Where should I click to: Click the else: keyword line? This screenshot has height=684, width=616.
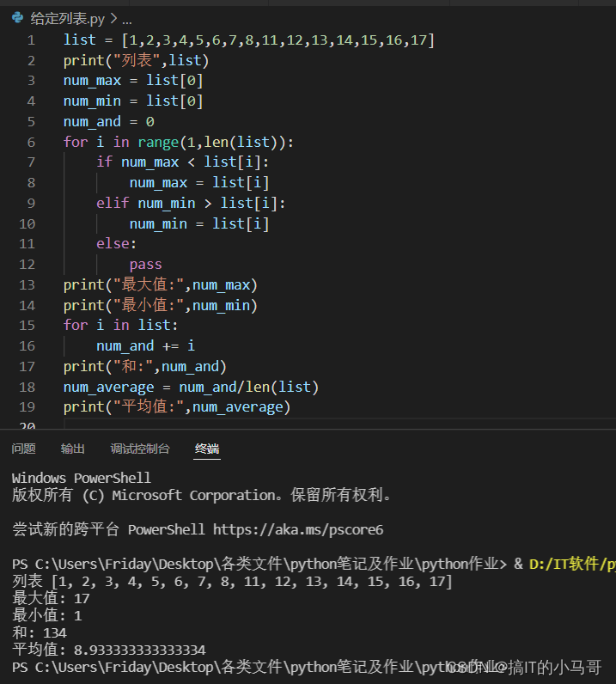(x=116, y=244)
